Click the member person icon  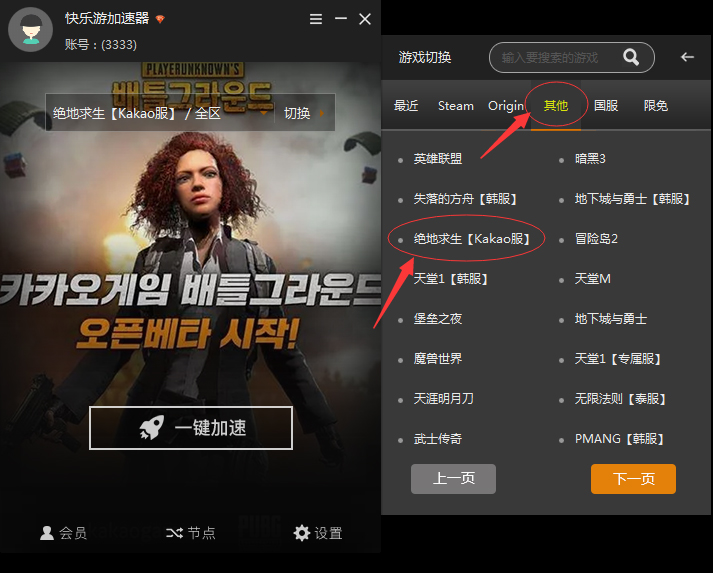(x=46, y=533)
